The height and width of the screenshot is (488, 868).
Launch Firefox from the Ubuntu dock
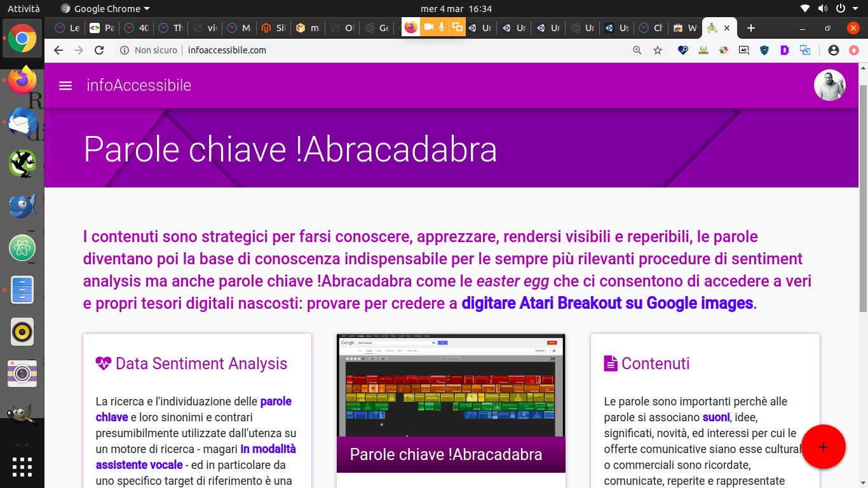click(22, 81)
